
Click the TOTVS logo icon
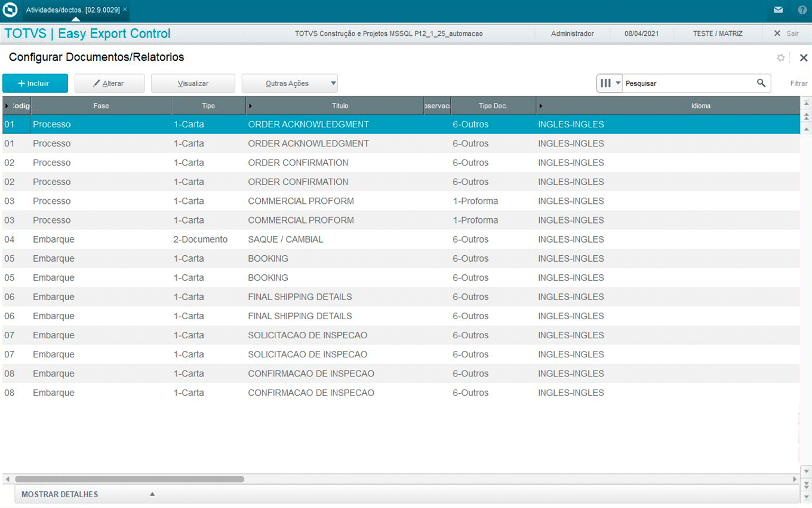pos(10,10)
